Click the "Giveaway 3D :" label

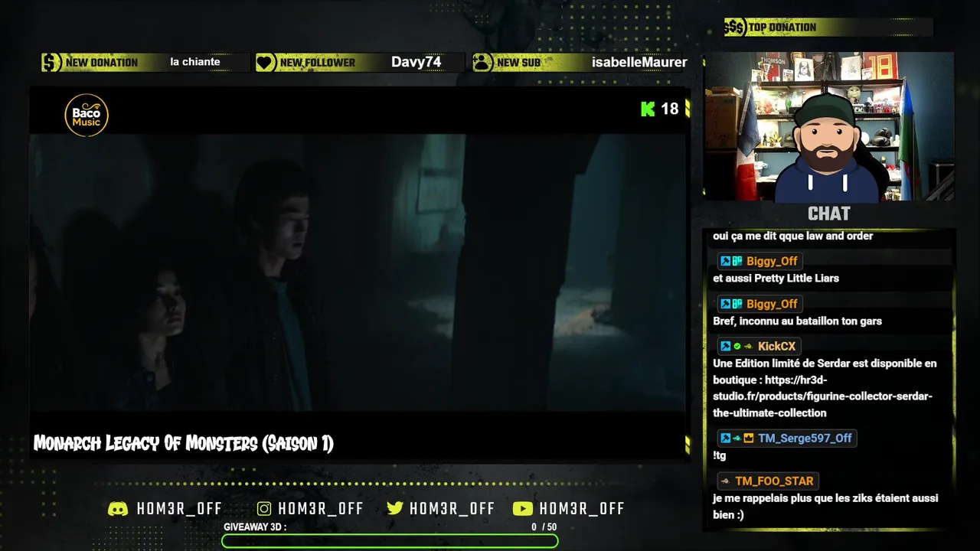pyautogui.click(x=255, y=527)
